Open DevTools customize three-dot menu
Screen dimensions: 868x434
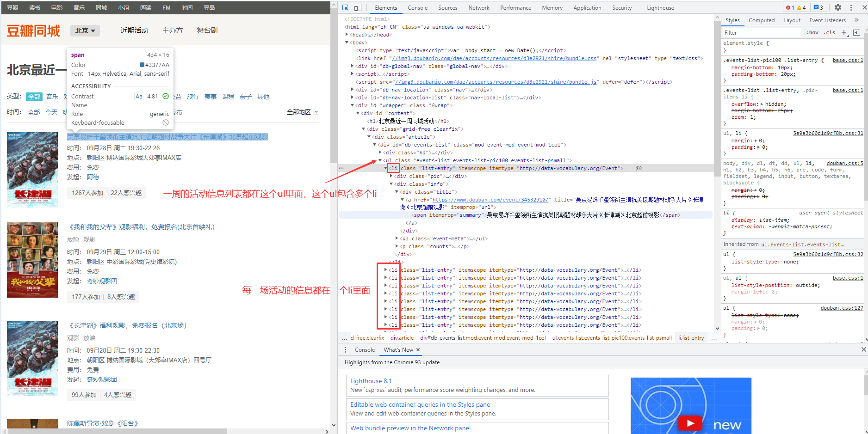[x=851, y=7]
